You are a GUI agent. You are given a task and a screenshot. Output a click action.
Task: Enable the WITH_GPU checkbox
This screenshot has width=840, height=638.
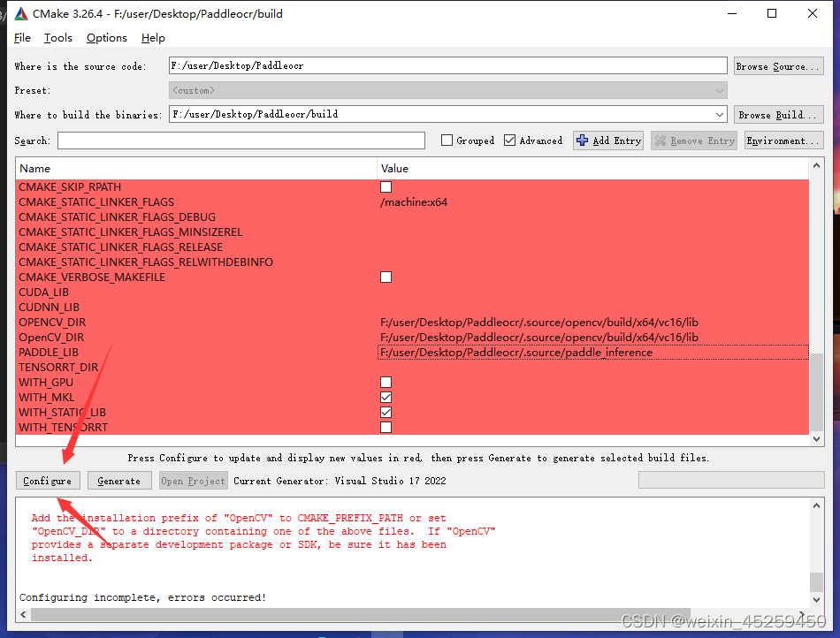[386, 382]
